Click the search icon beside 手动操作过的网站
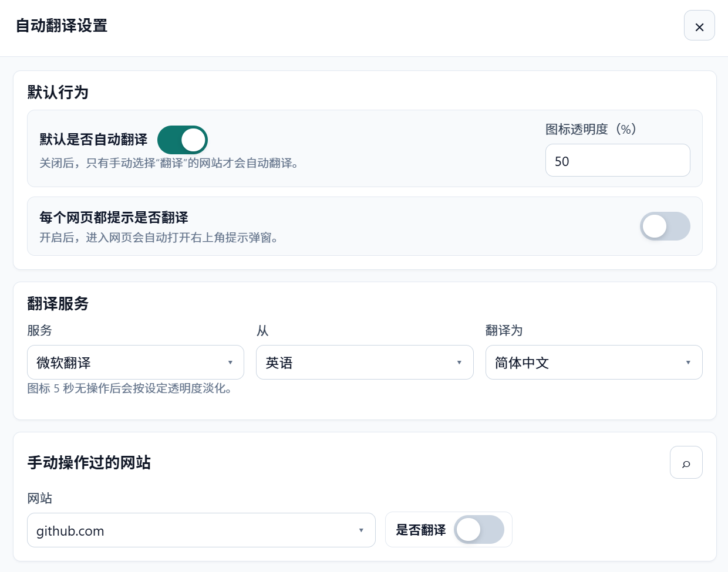Screen dimensions: 728x572 coord(686,462)
